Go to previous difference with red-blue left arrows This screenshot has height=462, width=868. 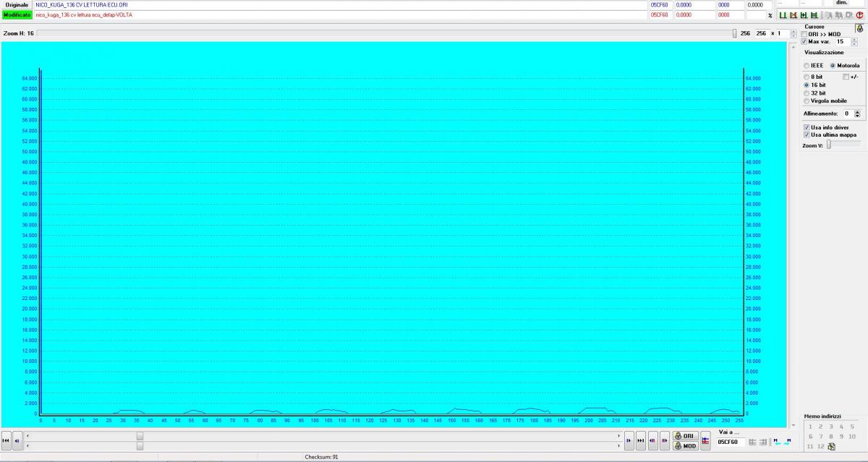coord(652,440)
